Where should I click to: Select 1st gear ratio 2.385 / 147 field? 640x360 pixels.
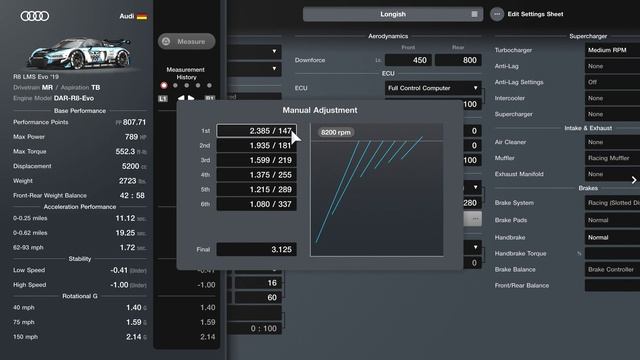256,131
